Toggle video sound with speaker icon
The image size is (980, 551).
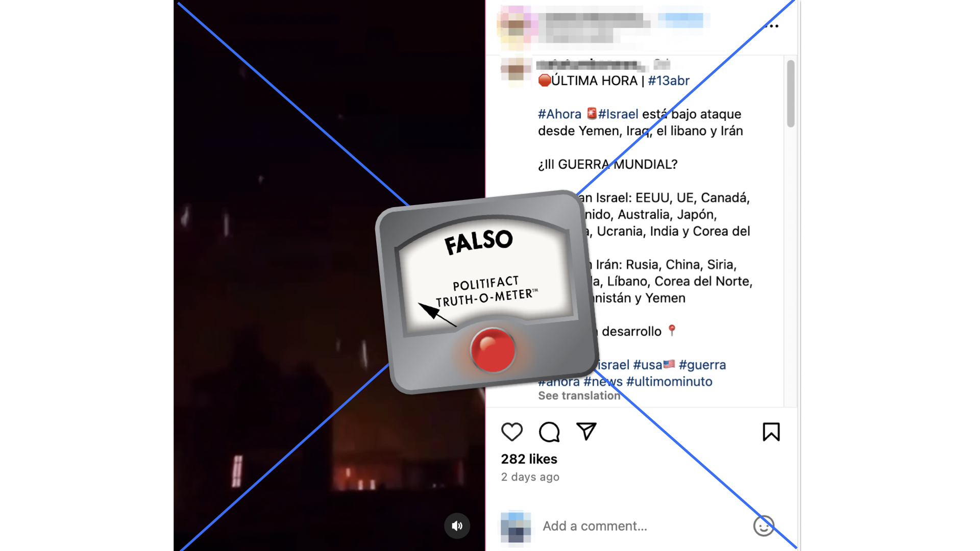(x=457, y=525)
